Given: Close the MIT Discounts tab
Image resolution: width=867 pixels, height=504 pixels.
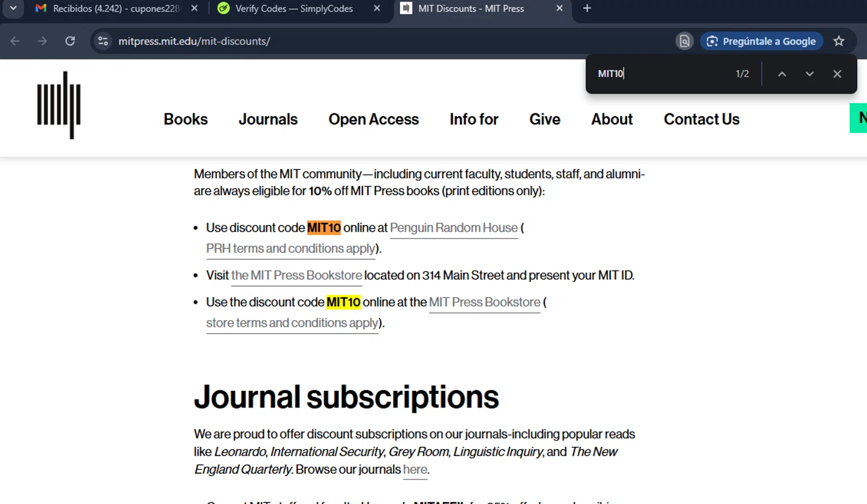Looking at the screenshot, I should click(559, 9).
